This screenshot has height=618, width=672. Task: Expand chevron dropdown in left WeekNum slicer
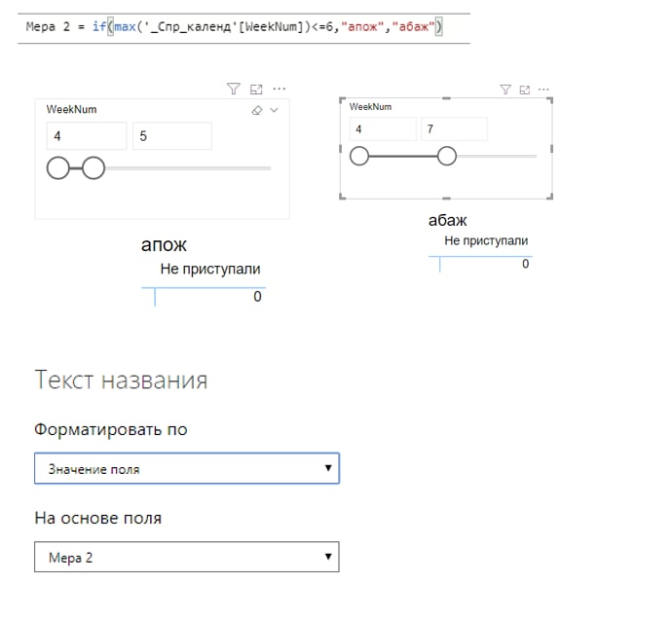coord(275,110)
